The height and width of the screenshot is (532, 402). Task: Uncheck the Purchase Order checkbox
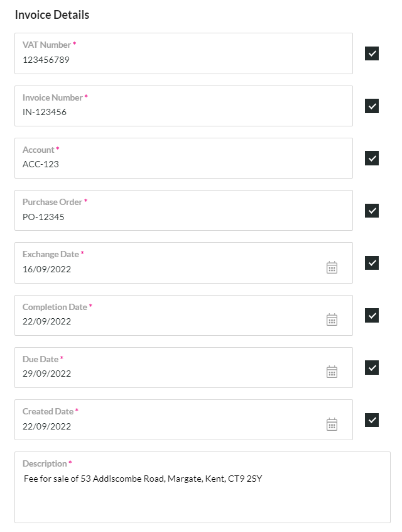click(x=371, y=211)
